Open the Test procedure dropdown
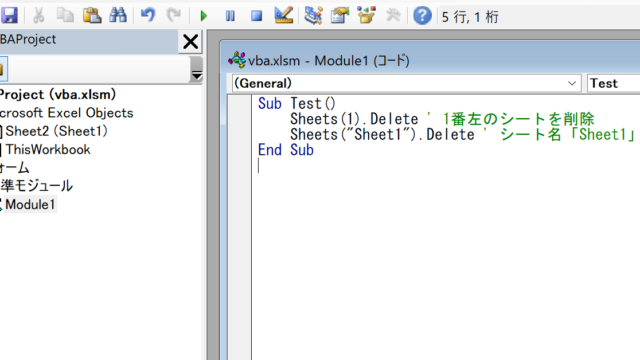The image size is (640, 360). coord(613,83)
